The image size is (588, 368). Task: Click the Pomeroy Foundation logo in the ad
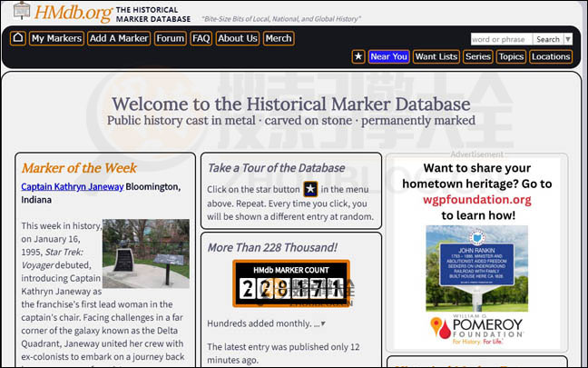[476, 332]
